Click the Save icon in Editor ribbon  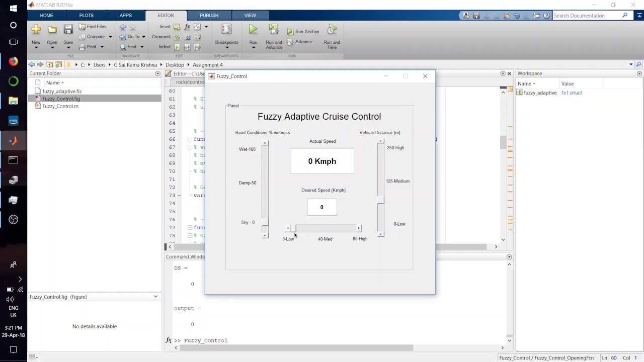(x=68, y=30)
